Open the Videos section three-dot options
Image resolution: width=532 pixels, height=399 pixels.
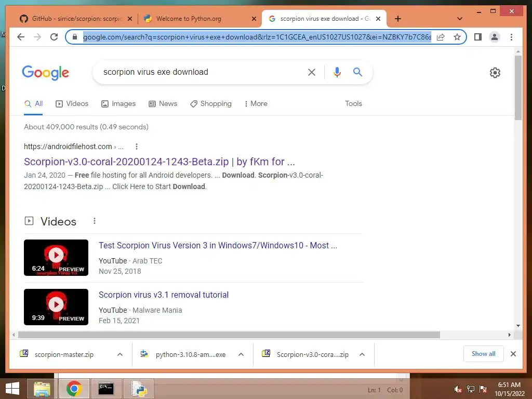coord(95,221)
